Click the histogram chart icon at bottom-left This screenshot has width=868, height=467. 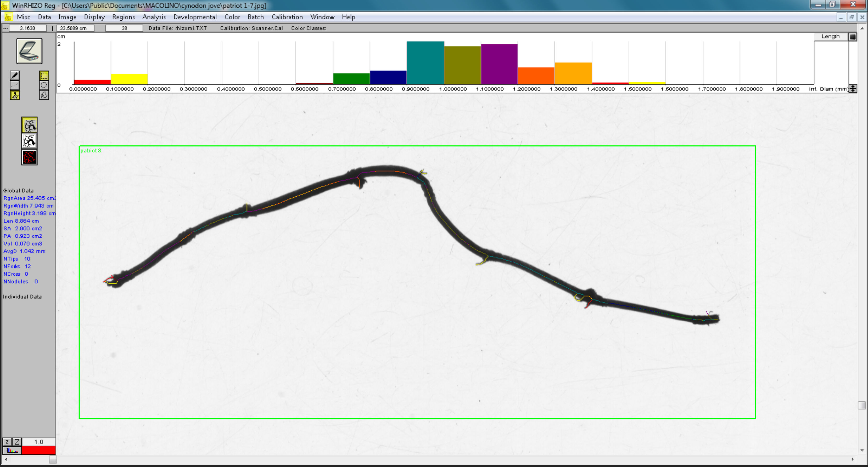point(12,451)
